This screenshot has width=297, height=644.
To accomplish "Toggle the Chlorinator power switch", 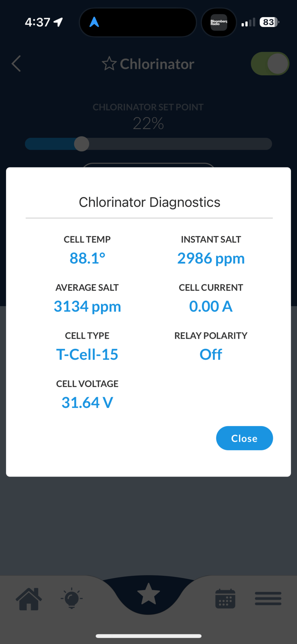I will click(x=270, y=63).
